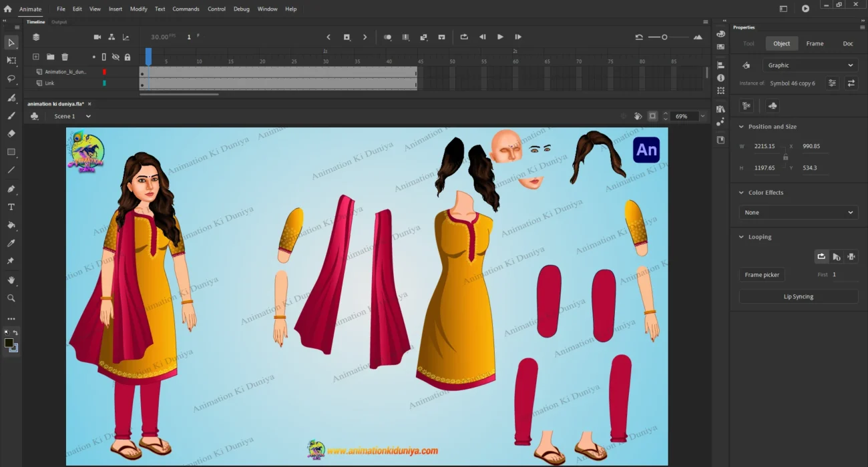Toggle hide all layers eye icon
The height and width of the screenshot is (467, 868).
click(116, 57)
